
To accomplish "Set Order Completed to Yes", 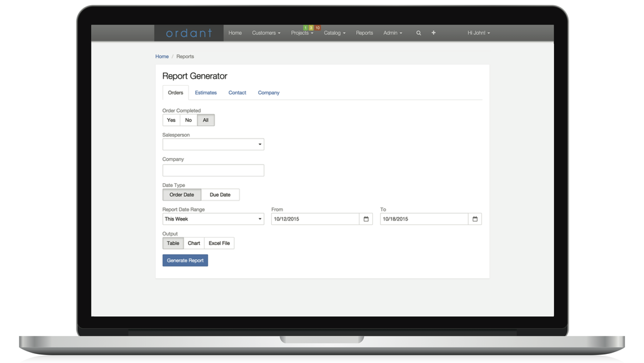I will 171,120.
